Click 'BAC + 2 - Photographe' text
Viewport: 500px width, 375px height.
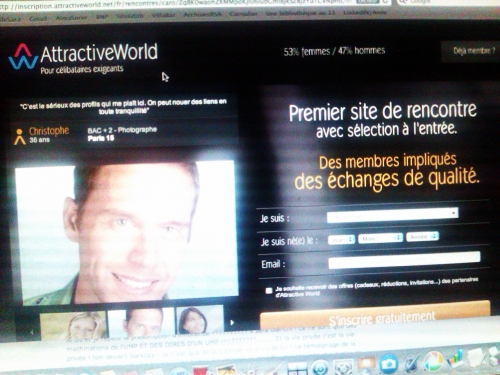pos(122,130)
